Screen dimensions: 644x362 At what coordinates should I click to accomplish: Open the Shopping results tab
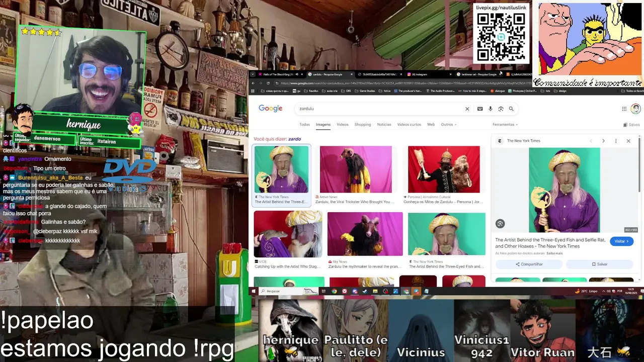pyautogui.click(x=362, y=125)
